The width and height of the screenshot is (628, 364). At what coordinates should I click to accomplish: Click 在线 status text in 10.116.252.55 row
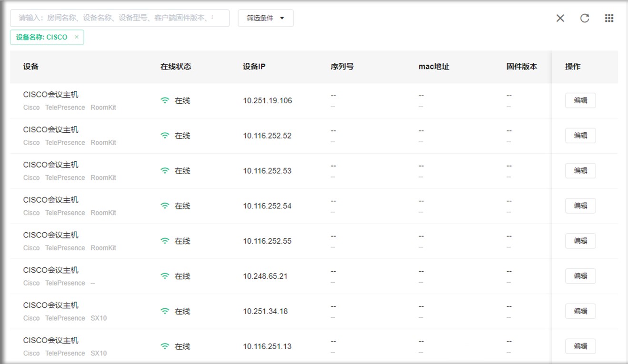(182, 241)
